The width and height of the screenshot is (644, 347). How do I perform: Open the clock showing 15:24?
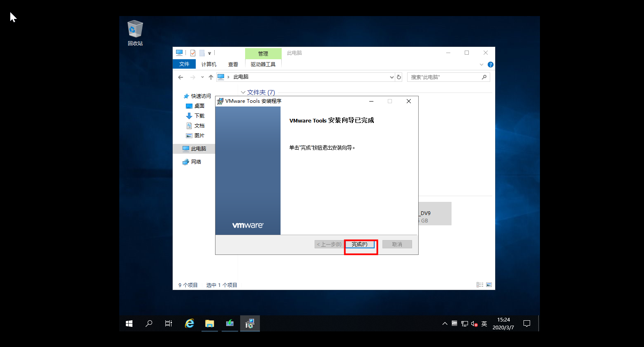[x=503, y=324]
